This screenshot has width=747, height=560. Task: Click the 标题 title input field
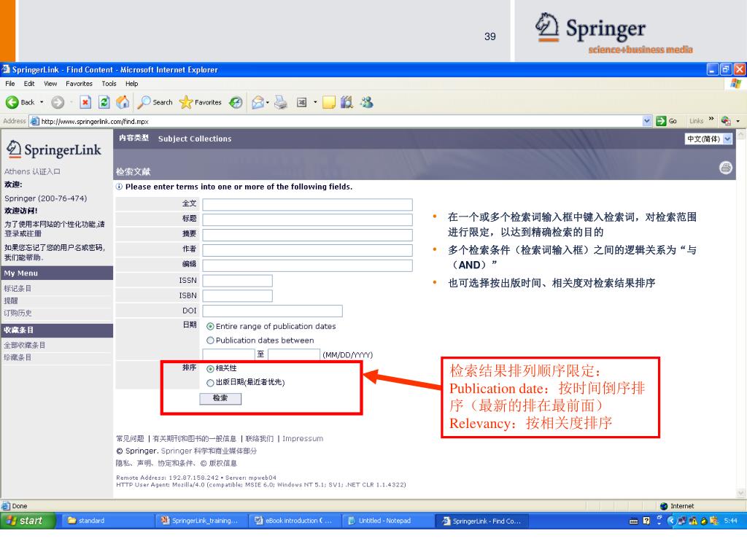tap(307, 220)
